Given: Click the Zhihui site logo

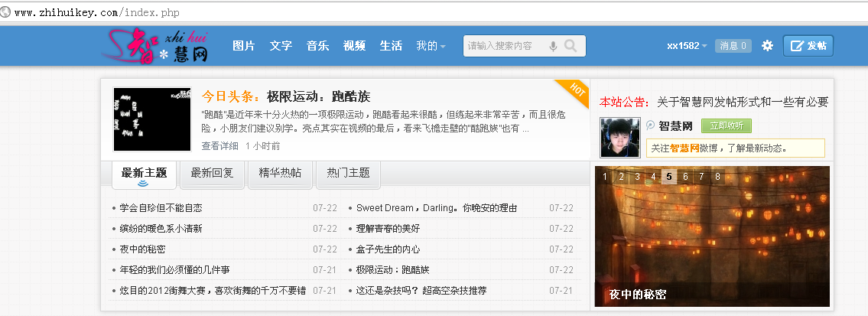Looking at the screenshot, I should click(155, 47).
